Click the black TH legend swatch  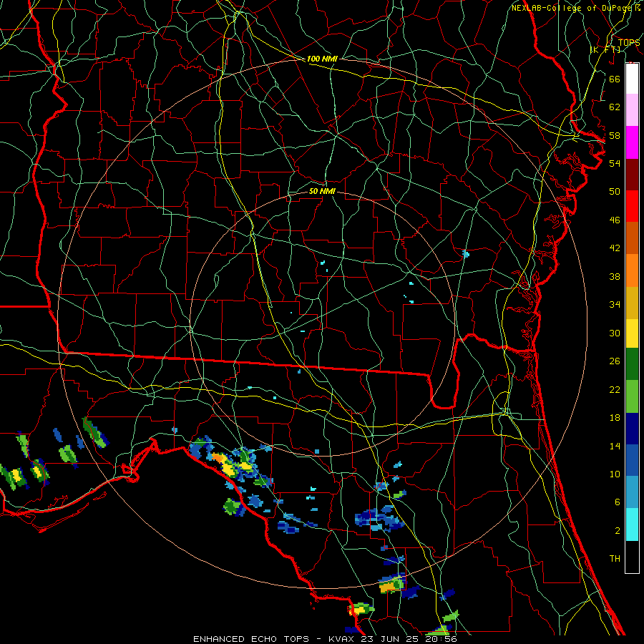(632, 557)
